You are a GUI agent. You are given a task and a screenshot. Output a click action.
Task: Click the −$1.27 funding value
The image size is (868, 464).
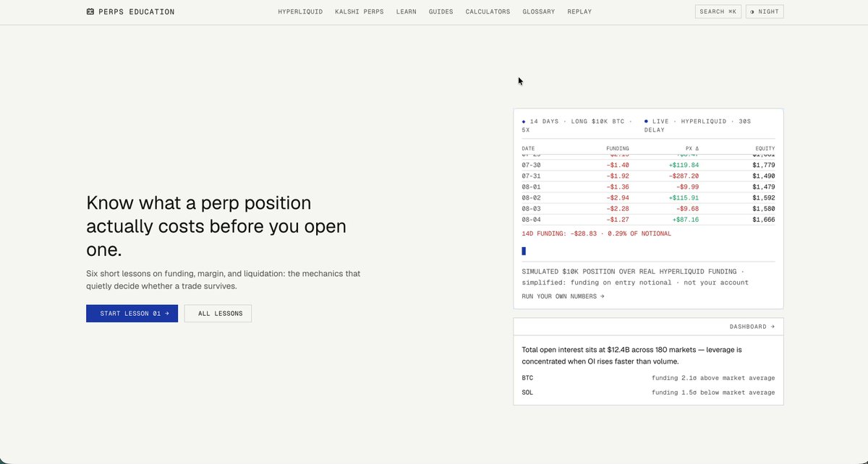(618, 219)
